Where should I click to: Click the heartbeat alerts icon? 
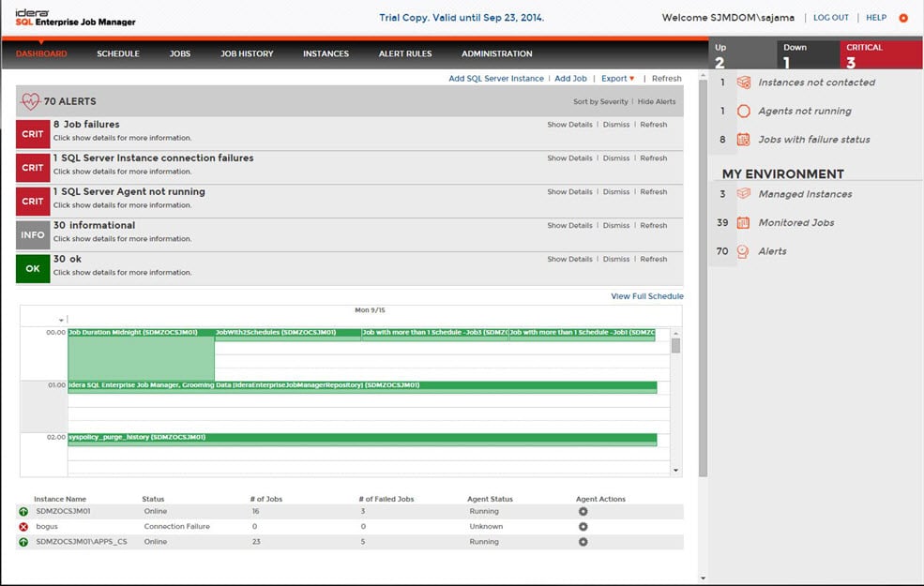click(x=30, y=101)
